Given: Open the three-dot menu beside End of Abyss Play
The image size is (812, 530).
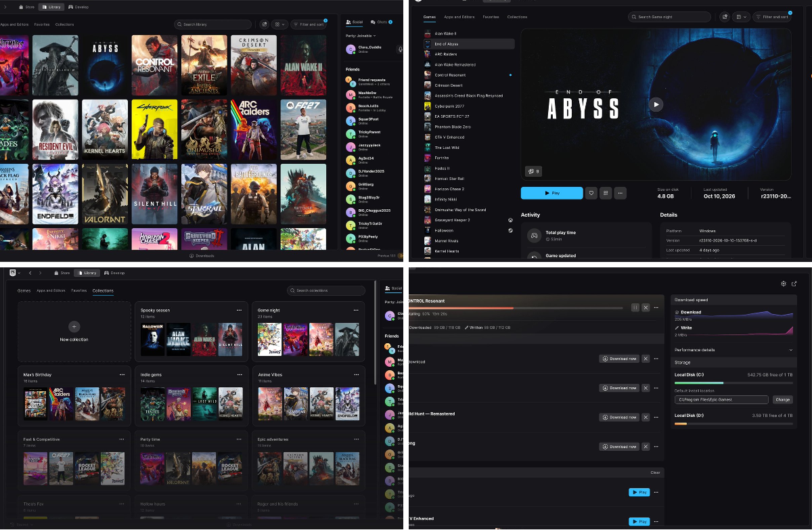Looking at the screenshot, I should tap(619, 193).
